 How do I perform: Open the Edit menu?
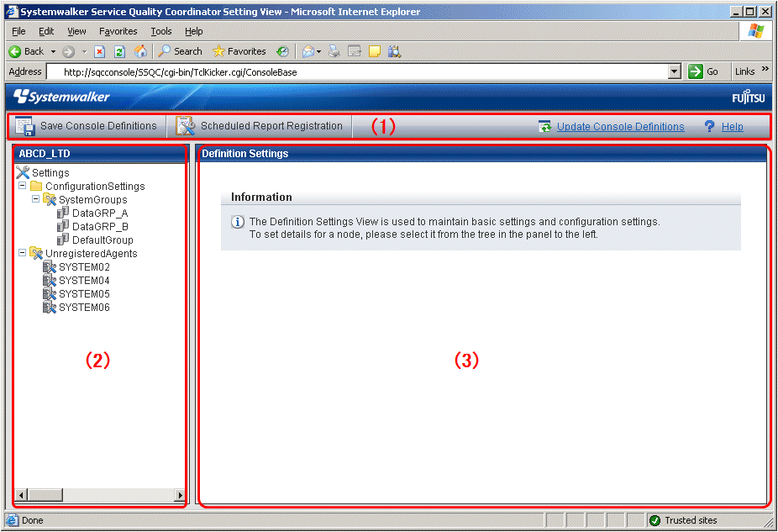[46, 31]
